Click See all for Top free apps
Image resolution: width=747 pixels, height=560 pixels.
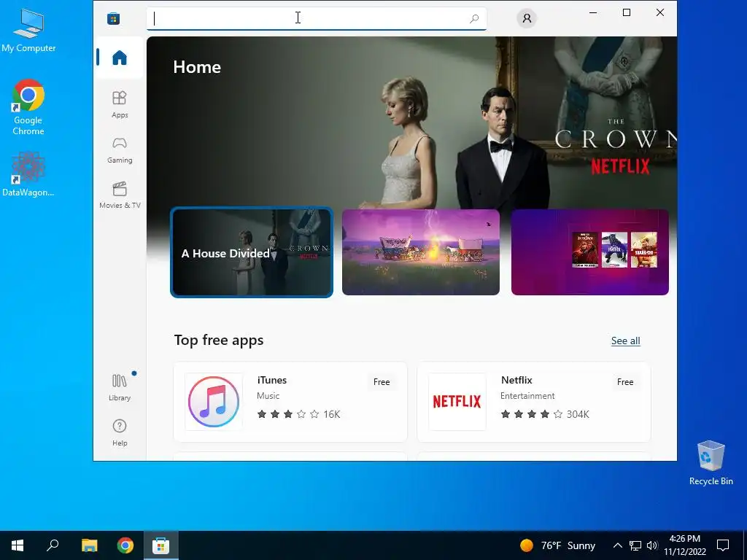625,341
